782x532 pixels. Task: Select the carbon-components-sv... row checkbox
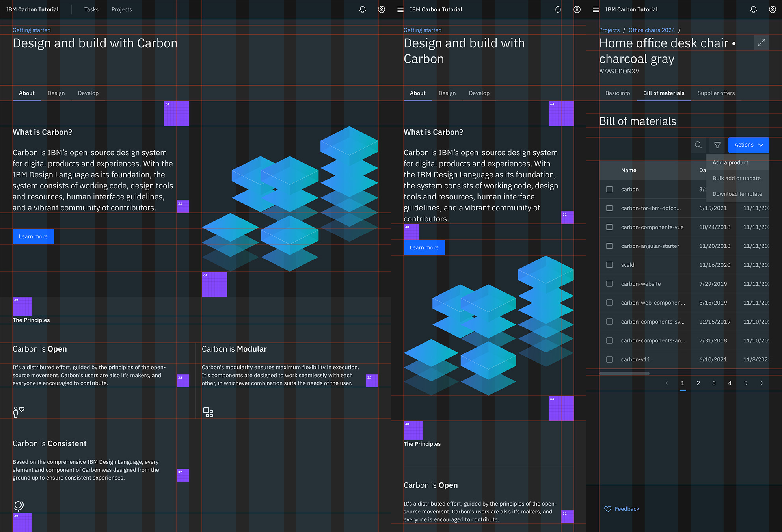609,322
